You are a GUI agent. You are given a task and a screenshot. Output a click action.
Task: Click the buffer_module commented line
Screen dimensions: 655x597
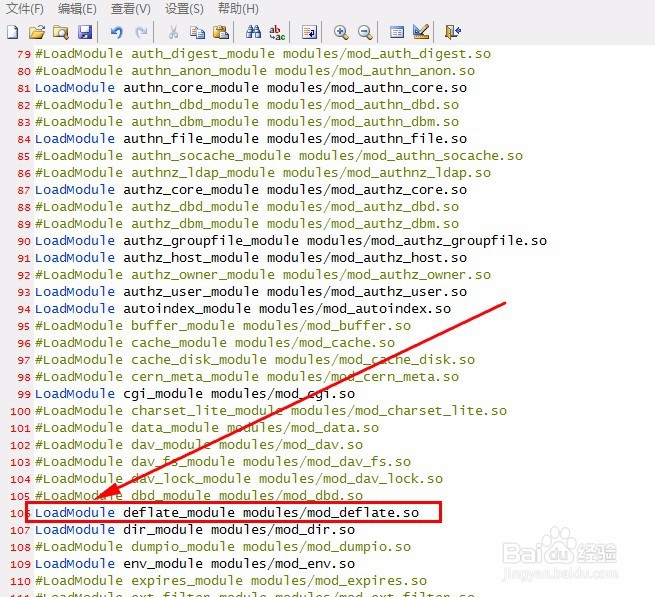click(x=223, y=325)
